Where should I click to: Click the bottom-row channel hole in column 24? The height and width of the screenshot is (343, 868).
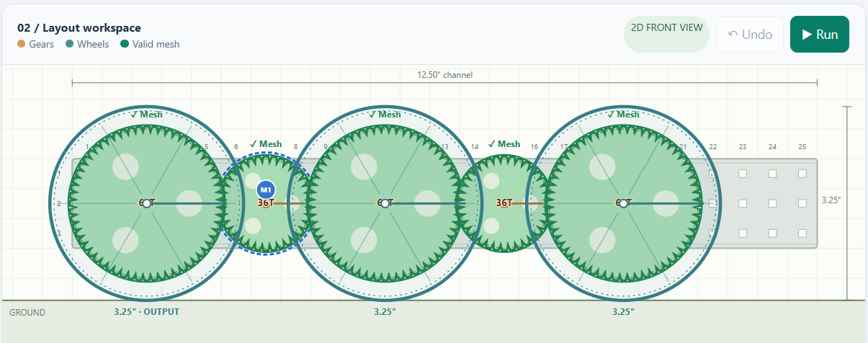coord(772,233)
